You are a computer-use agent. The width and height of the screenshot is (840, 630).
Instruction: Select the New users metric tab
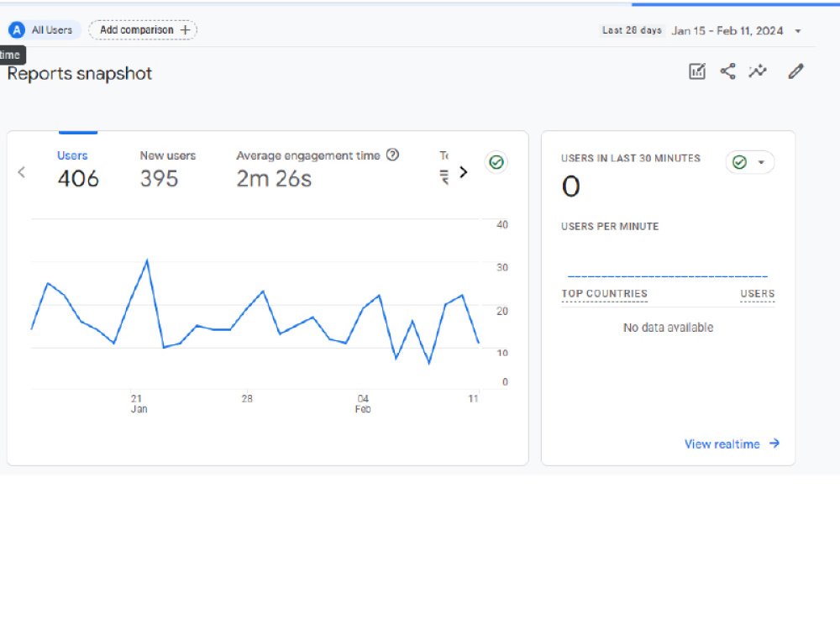(168, 170)
